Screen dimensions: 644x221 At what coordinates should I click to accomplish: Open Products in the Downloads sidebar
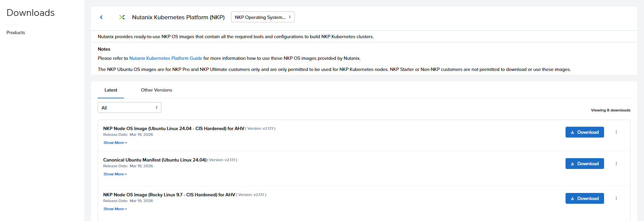[16, 32]
